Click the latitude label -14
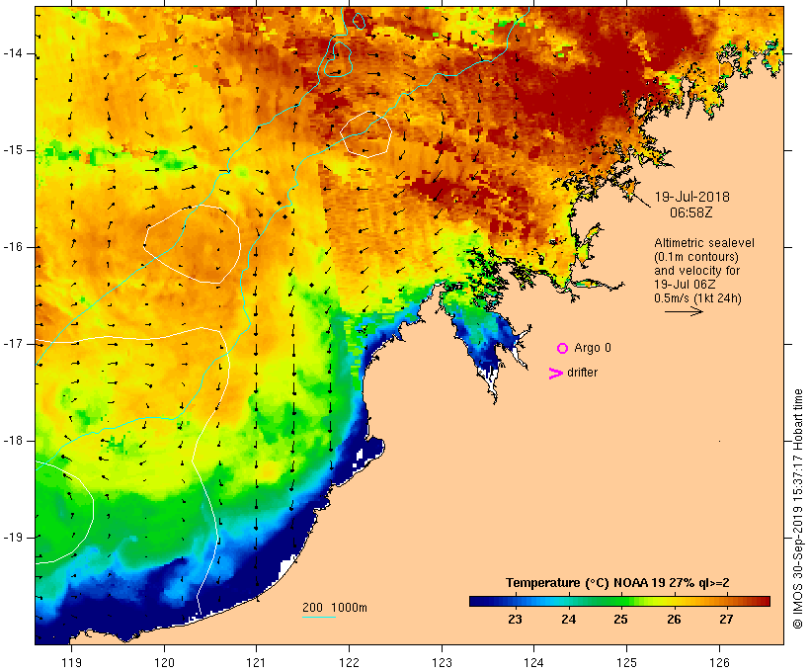810x672 pixels. (x=13, y=53)
